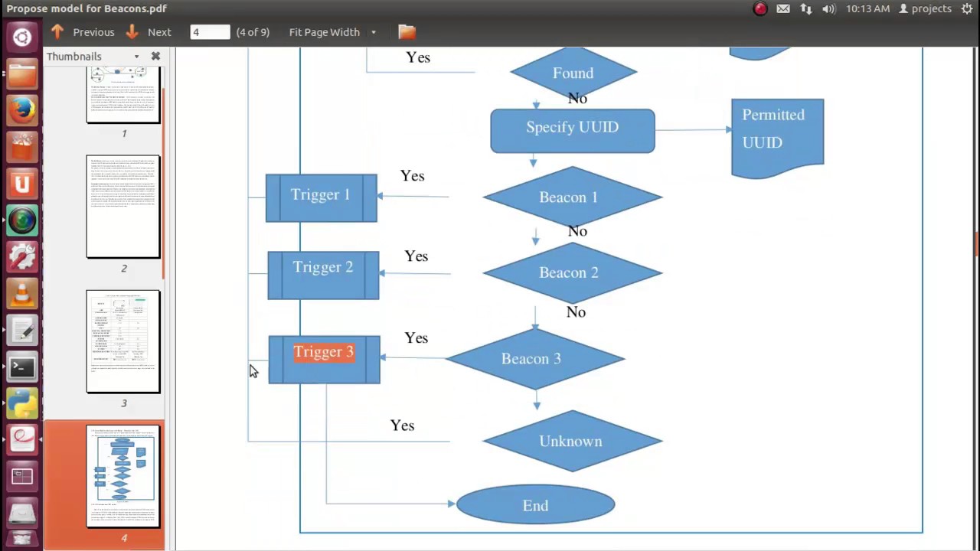Open the Files manager in launcher

(21, 74)
